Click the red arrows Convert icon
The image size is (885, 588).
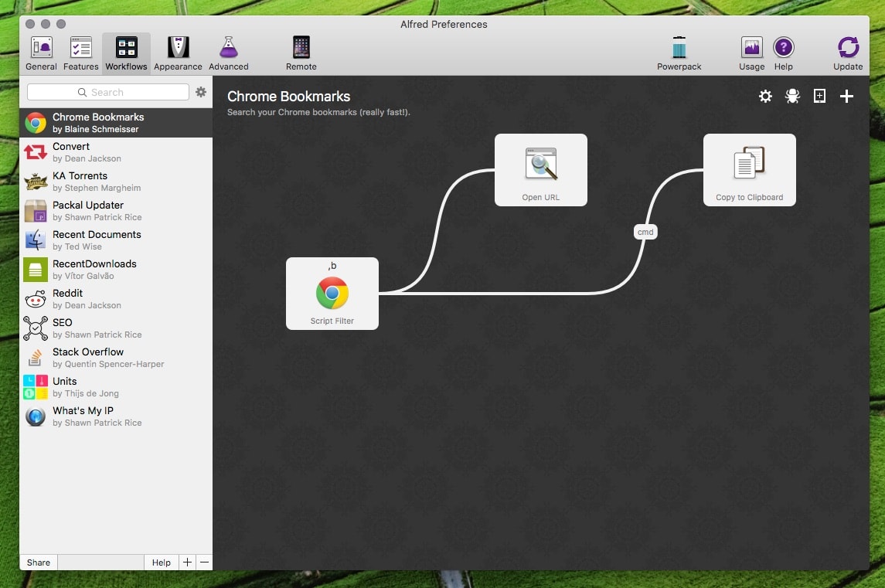click(36, 151)
